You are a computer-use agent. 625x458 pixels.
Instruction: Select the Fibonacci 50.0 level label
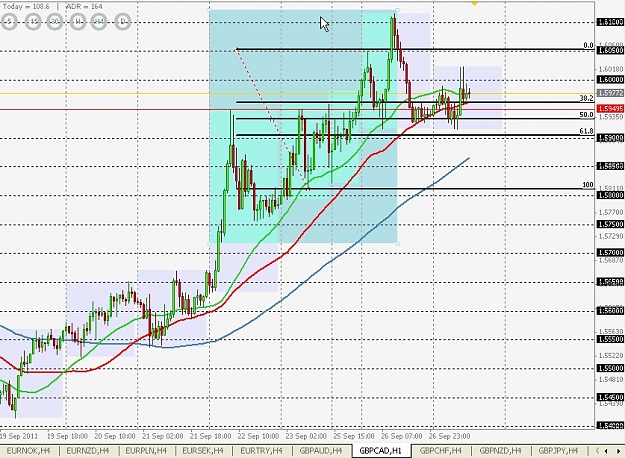586,115
